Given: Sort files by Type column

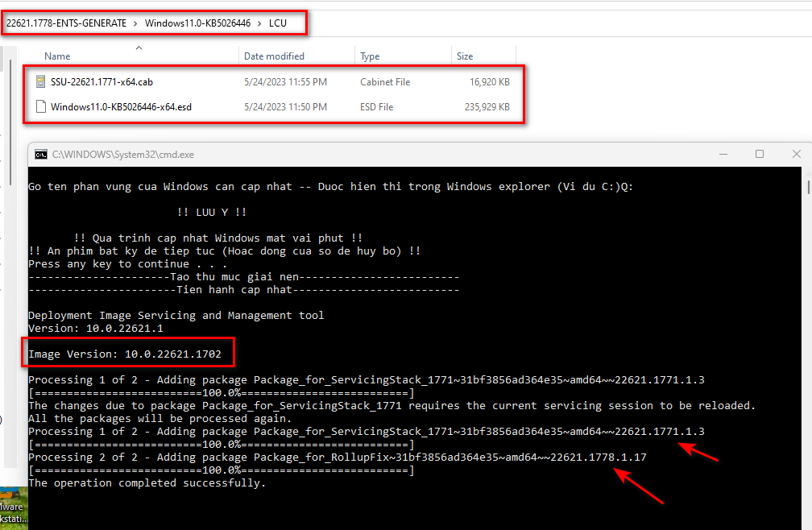Looking at the screenshot, I should (370, 56).
